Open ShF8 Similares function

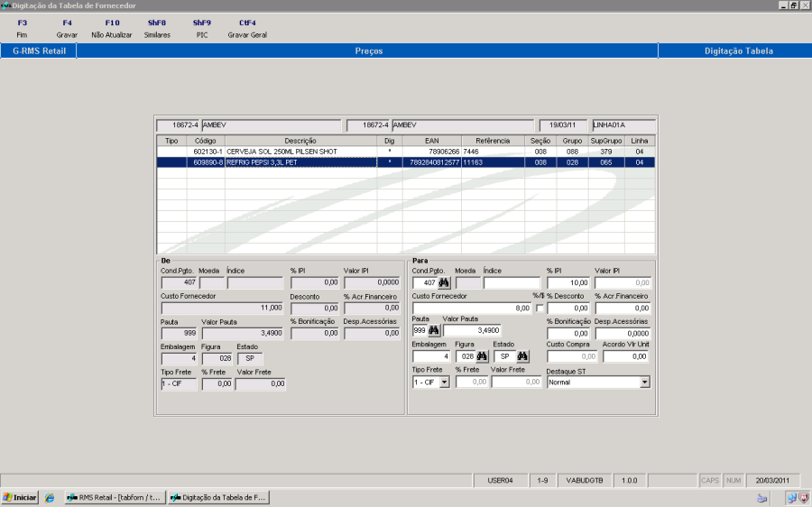click(157, 29)
